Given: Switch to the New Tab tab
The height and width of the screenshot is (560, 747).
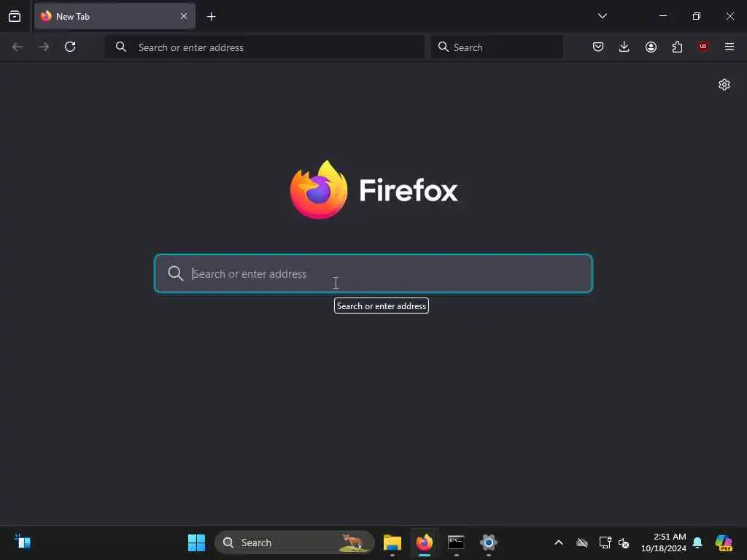Looking at the screenshot, I should pyautogui.click(x=115, y=16).
